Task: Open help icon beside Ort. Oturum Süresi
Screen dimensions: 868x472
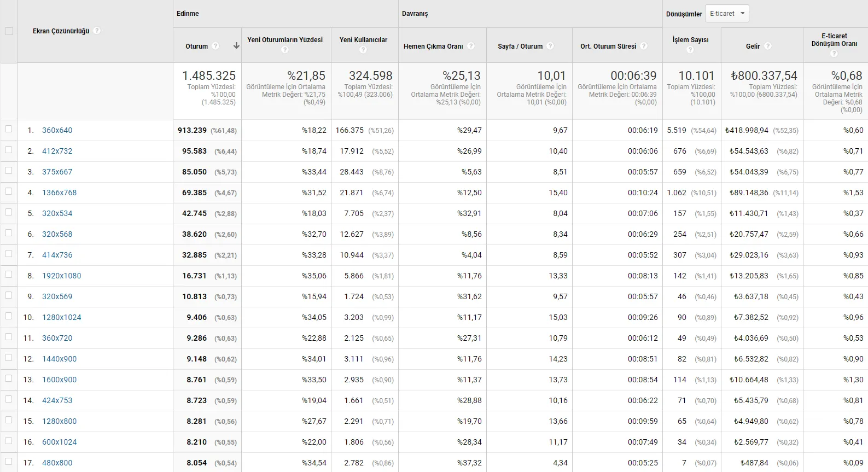Action: tap(644, 46)
